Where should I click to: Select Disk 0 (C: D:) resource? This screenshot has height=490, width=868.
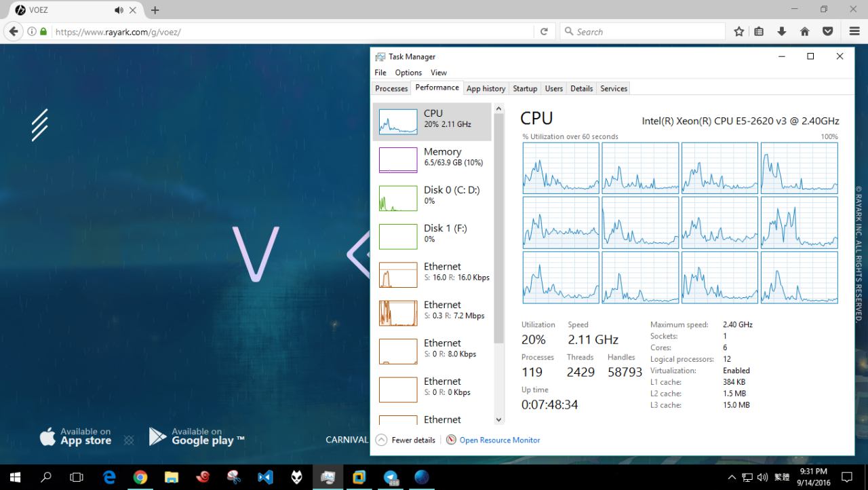tap(432, 197)
